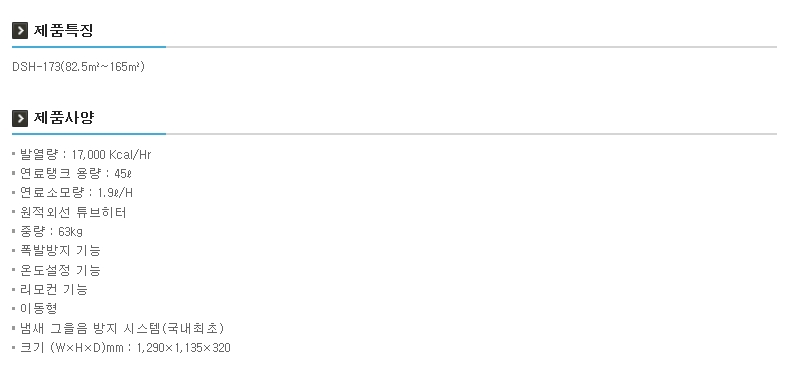Click the 크기 dimensions line

click(125, 348)
